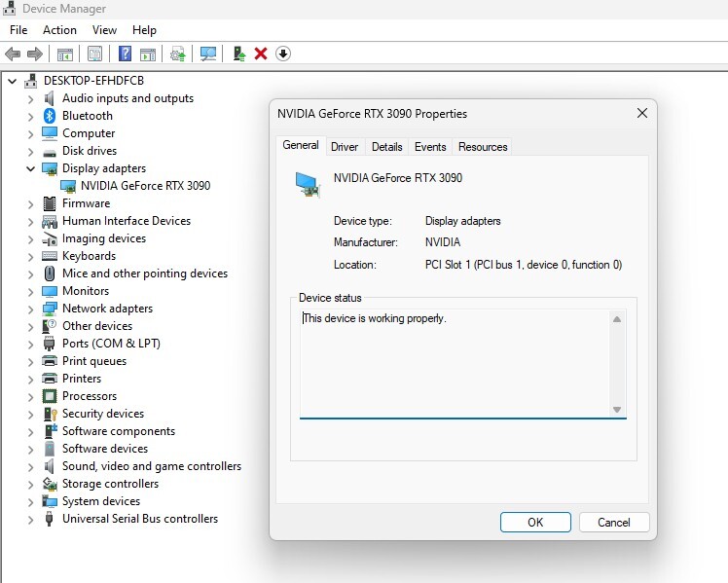Image resolution: width=728 pixels, height=583 pixels.
Task: Click the Disable device down-arrow icon
Action: pos(283,54)
